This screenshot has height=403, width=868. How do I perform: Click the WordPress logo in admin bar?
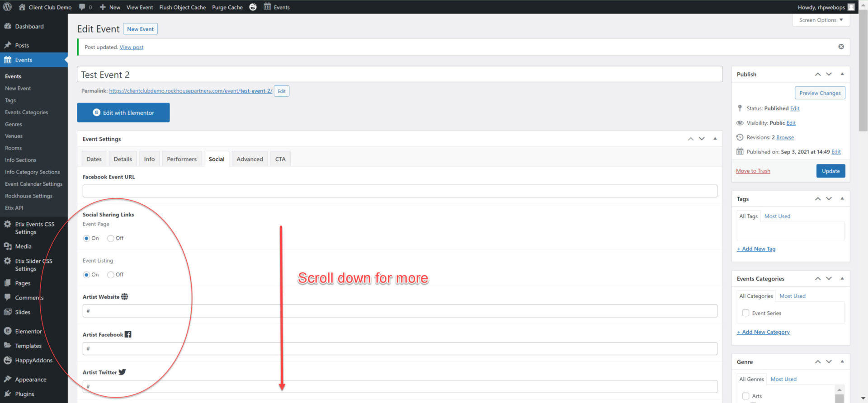[x=7, y=7]
